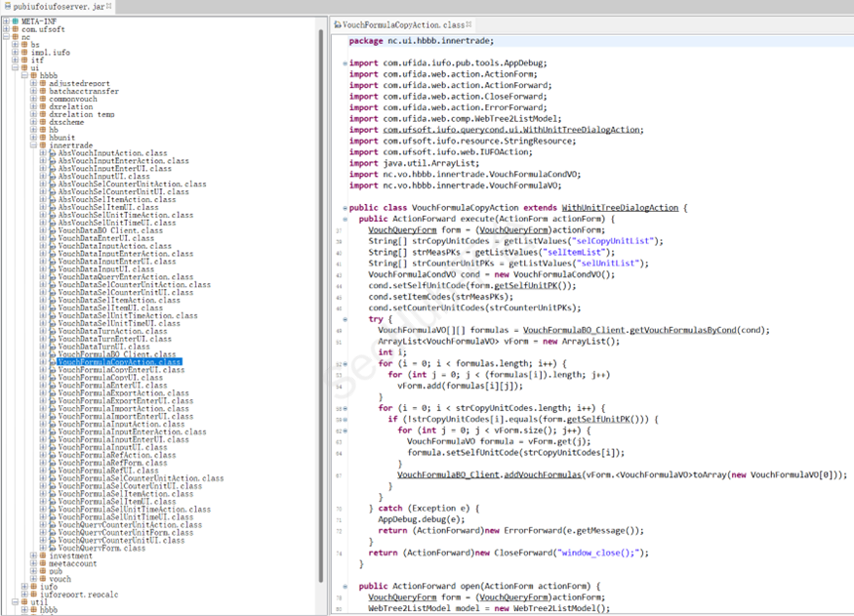Expand the META-INF tree node
The image size is (854, 616).
[x=6, y=21]
